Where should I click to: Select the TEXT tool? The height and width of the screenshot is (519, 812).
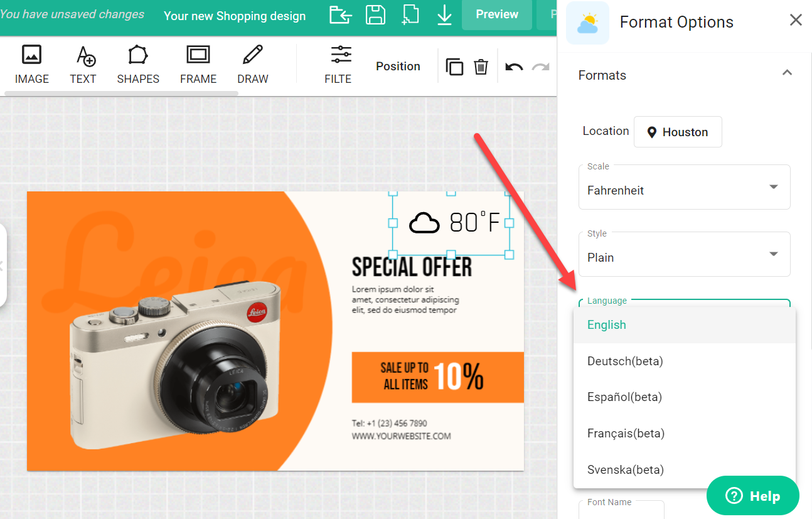(x=83, y=65)
